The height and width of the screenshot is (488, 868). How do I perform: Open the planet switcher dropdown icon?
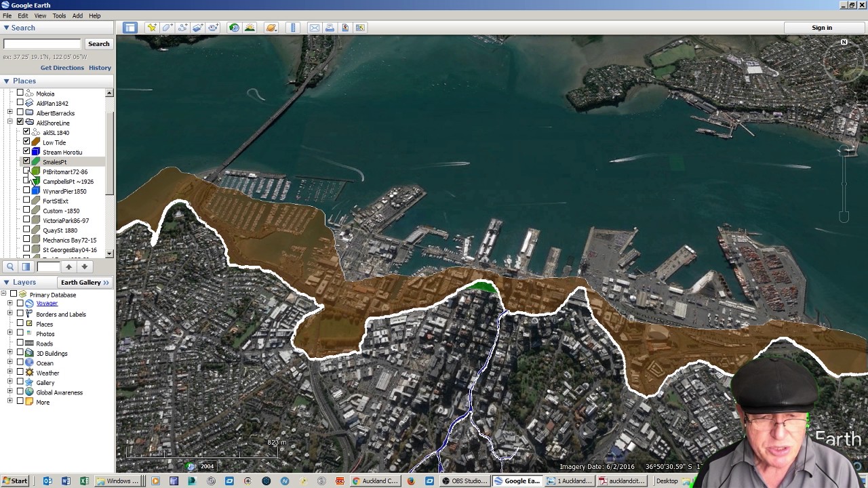(x=271, y=28)
